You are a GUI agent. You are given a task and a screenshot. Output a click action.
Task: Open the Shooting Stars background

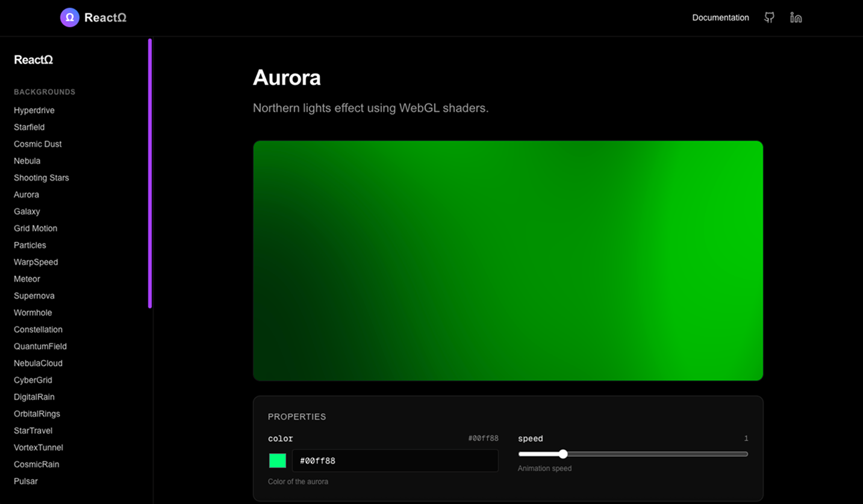click(x=41, y=178)
